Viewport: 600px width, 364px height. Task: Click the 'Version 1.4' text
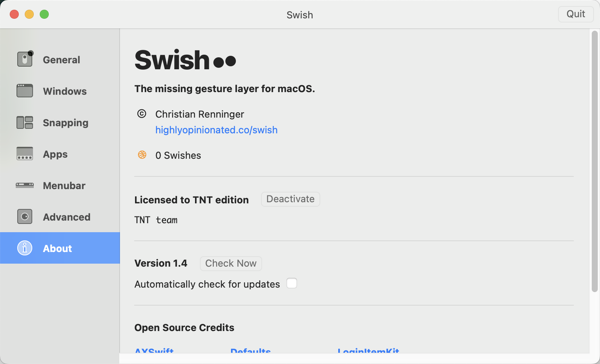pos(161,263)
